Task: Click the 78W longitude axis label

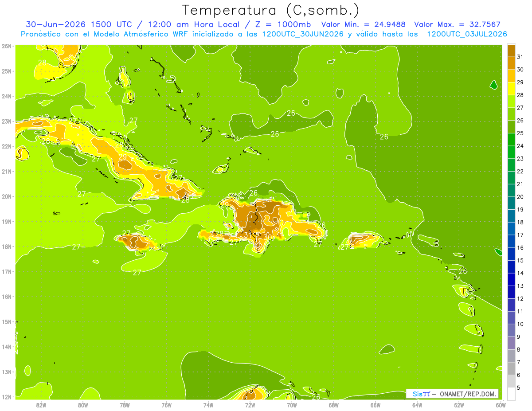Action: click(125, 405)
